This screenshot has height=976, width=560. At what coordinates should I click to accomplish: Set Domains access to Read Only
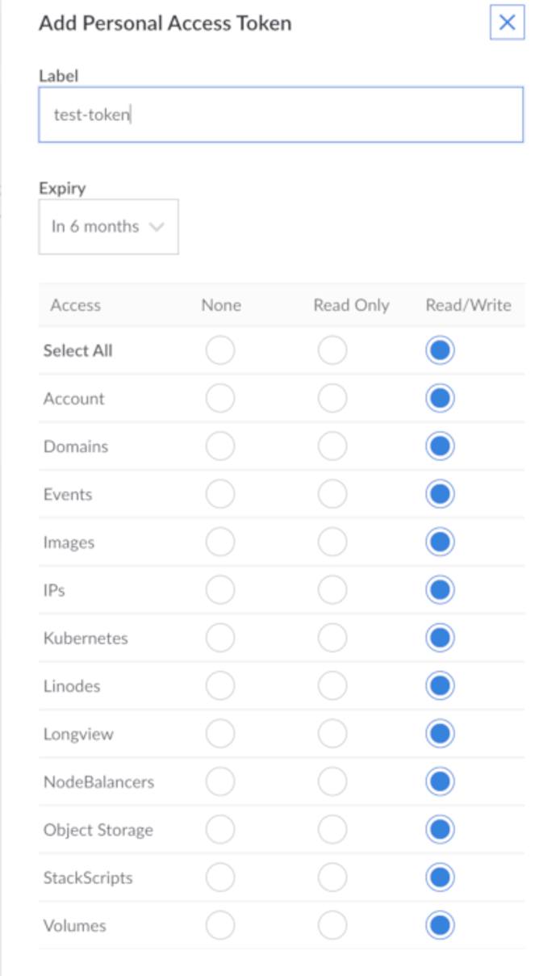[x=331, y=446]
